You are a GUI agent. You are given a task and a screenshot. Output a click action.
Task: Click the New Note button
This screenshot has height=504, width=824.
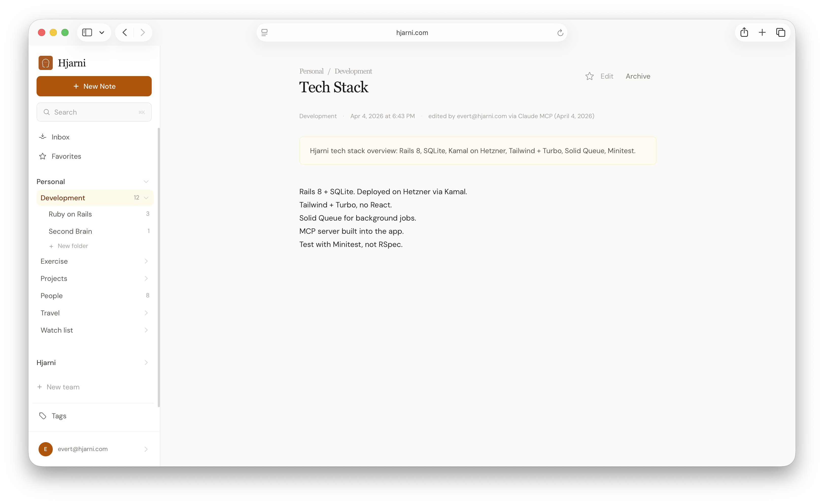pos(94,86)
